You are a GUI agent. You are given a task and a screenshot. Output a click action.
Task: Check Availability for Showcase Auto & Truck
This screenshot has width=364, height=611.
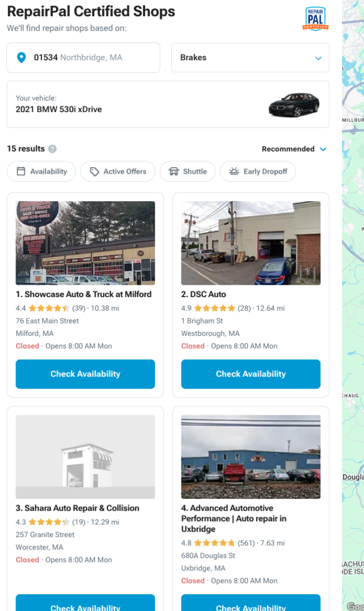tap(85, 374)
